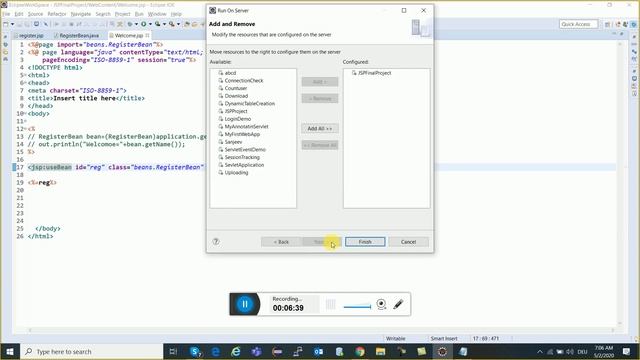Click the << Remove All button
This screenshot has height=360, width=640.
[x=320, y=145]
